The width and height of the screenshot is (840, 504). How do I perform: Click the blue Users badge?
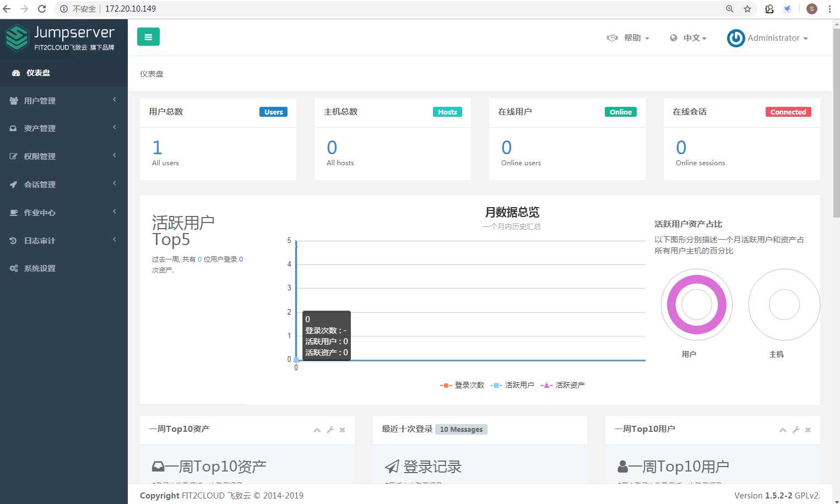(273, 112)
